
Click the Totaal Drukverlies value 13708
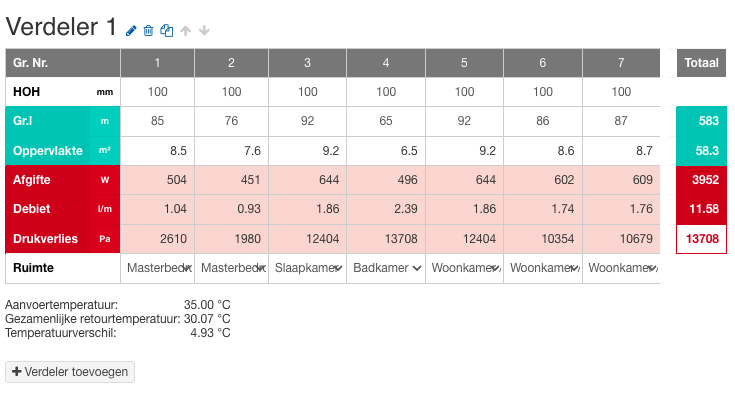click(x=702, y=239)
